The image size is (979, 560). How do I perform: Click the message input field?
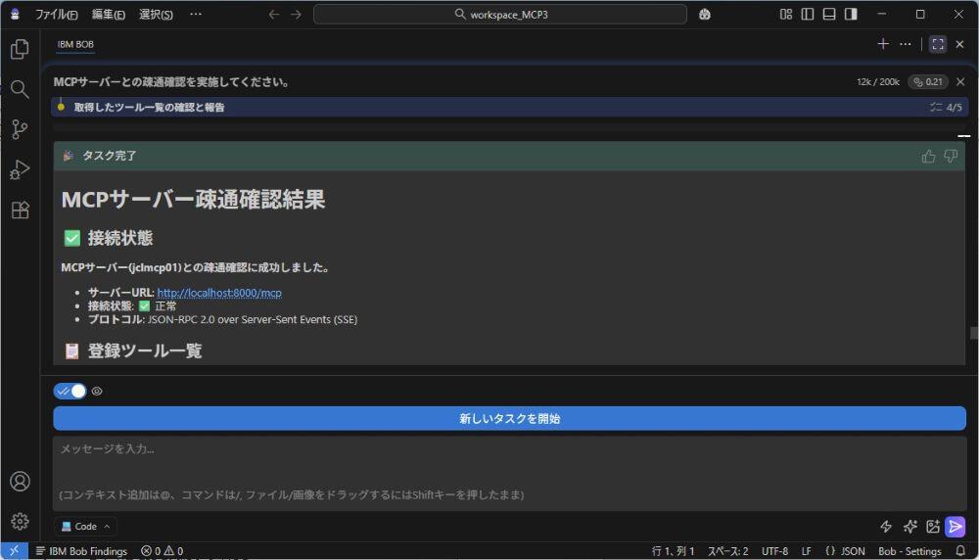coord(509,473)
